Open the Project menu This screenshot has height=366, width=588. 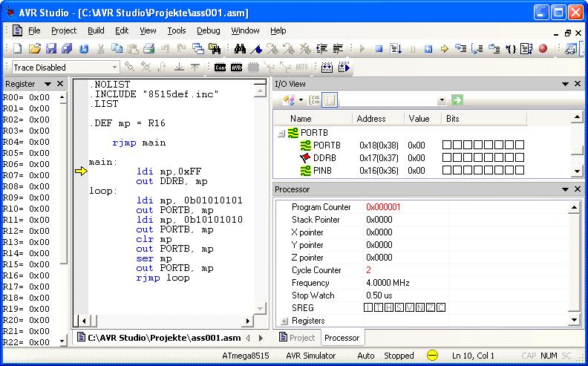(x=64, y=30)
